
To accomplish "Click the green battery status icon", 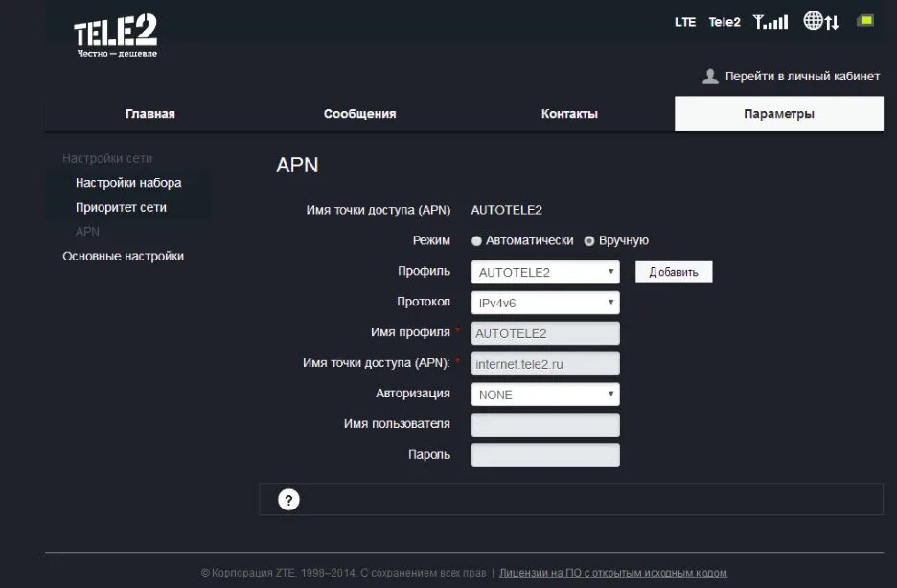I will point(865,21).
